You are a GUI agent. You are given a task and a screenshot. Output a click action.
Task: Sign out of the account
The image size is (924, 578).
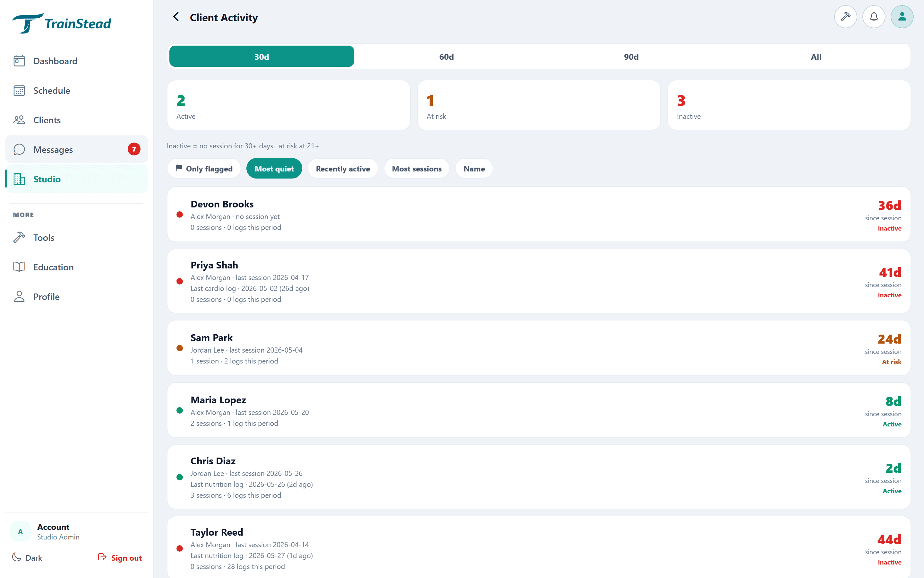tap(120, 558)
